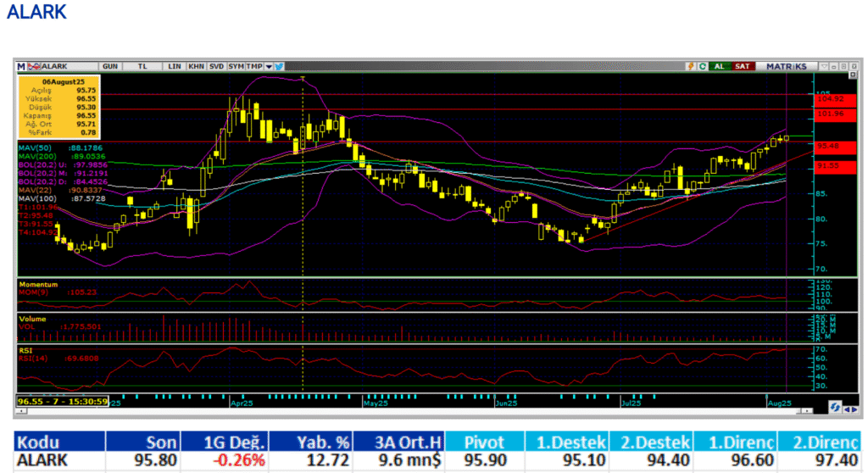Click the May25 timeline label
Screen dimensions: 868x473
pos(376,403)
